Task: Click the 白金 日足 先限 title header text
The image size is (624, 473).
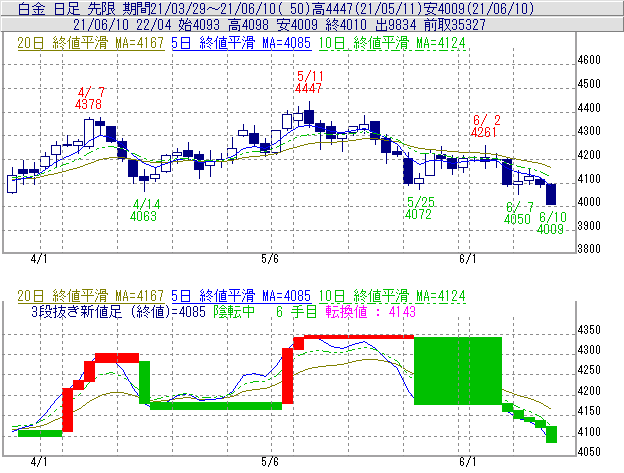Action: (x=67, y=8)
